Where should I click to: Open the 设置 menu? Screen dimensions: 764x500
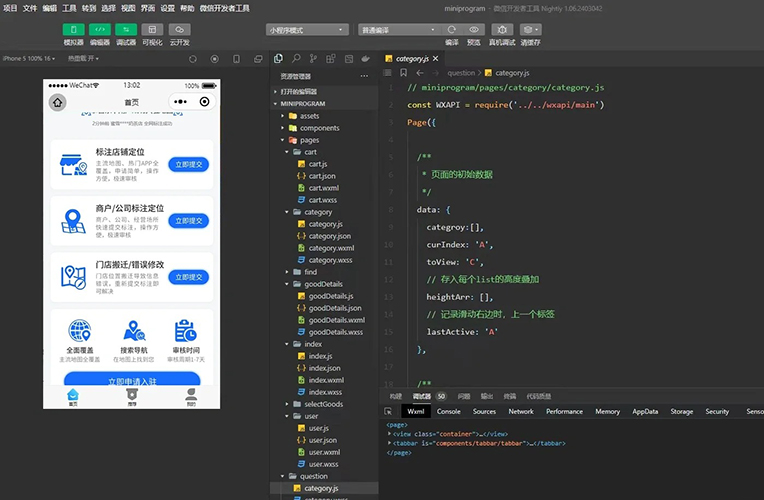(x=168, y=8)
